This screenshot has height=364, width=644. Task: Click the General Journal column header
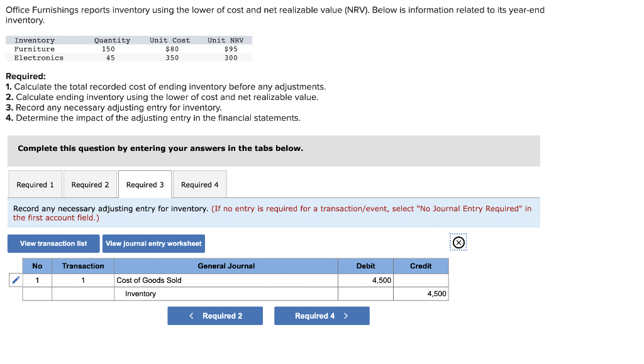pos(225,266)
